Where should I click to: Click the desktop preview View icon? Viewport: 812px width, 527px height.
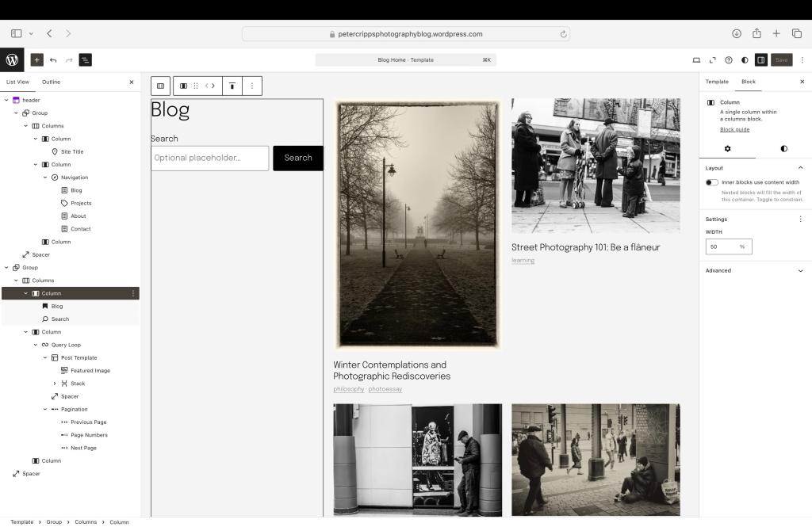point(696,60)
